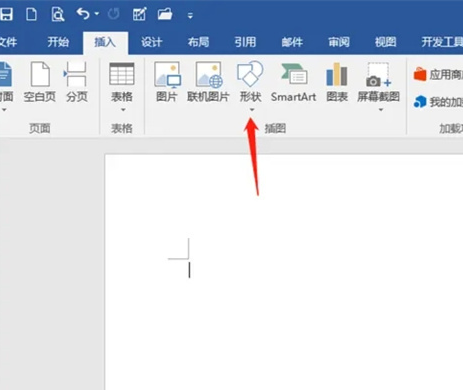Save the document with the floppy icon

point(6,14)
